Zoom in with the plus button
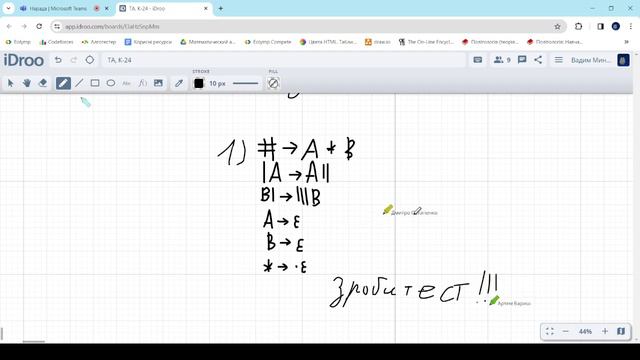 pyautogui.click(x=605, y=331)
